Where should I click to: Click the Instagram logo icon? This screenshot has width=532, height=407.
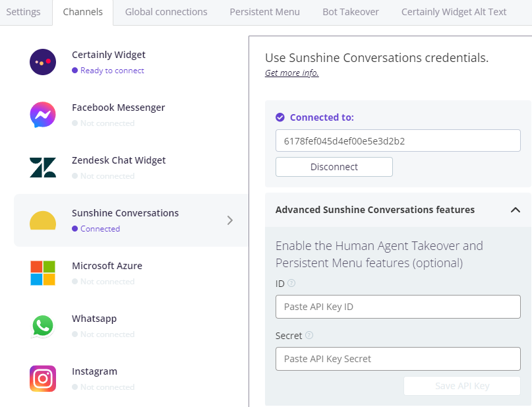pyautogui.click(x=43, y=379)
